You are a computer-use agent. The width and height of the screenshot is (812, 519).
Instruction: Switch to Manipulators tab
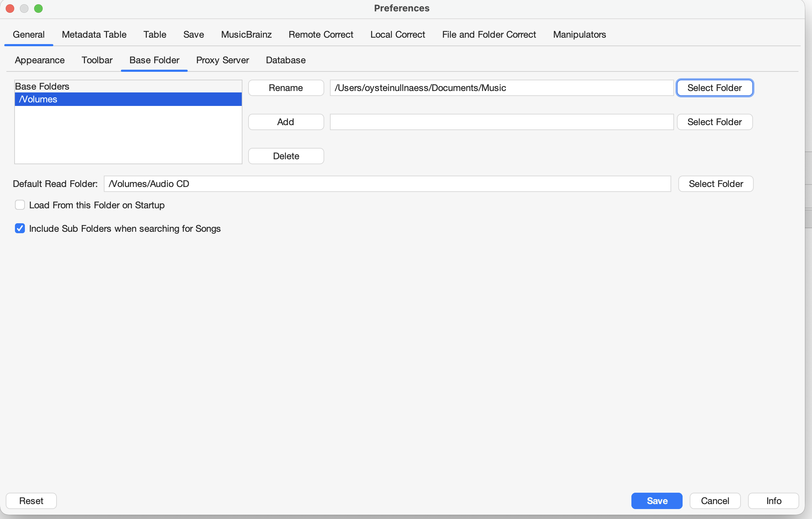point(579,34)
